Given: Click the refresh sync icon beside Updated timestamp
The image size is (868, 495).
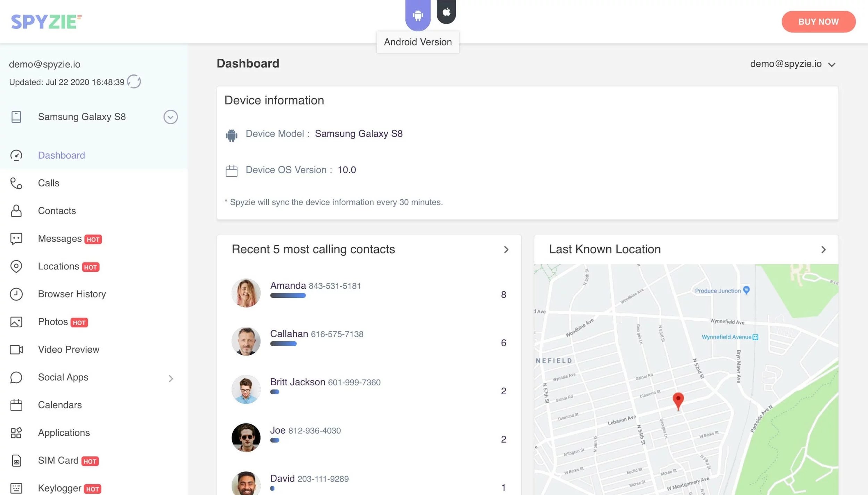Looking at the screenshot, I should pos(134,82).
